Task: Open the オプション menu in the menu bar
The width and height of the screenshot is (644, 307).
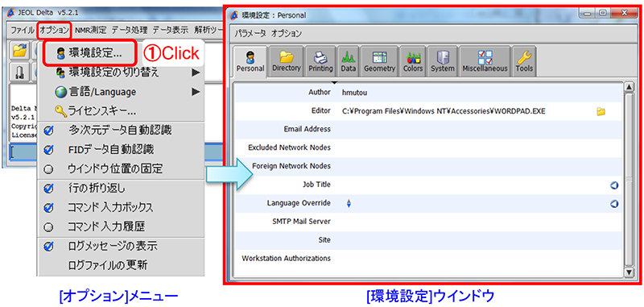Action: point(55,30)
